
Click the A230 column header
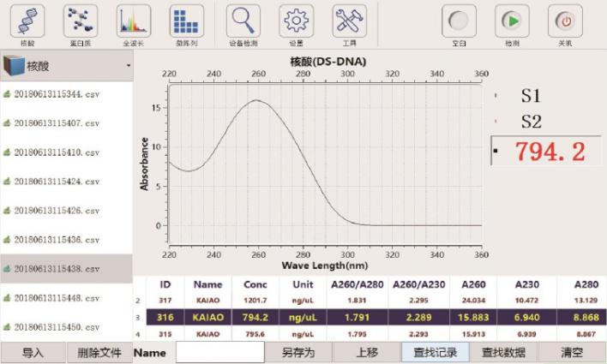click(x=527, y=284)
